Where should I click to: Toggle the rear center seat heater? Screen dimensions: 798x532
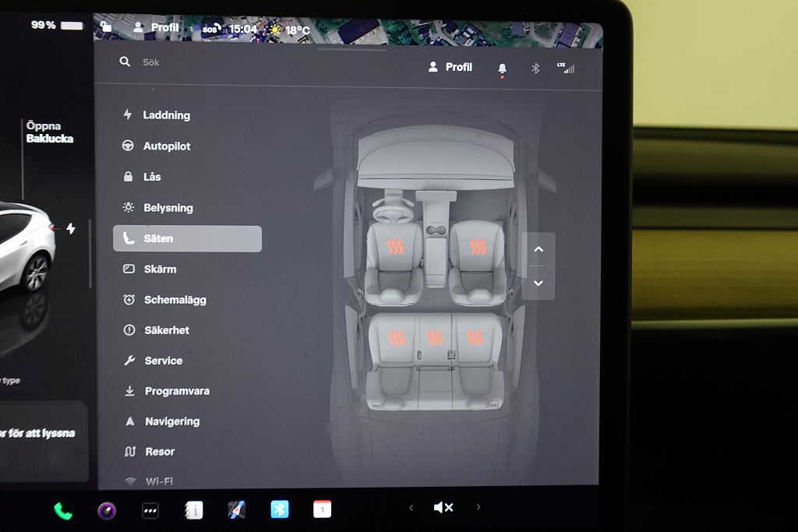(435, 338)
